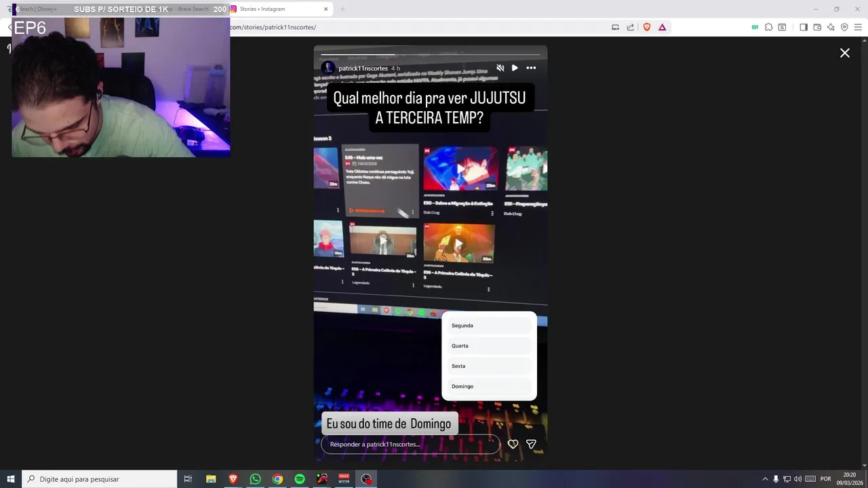This screenshot has width=868, height=488.
Task: Click the story progress bar
Action: pyautogui.click(x=430, y=54)
